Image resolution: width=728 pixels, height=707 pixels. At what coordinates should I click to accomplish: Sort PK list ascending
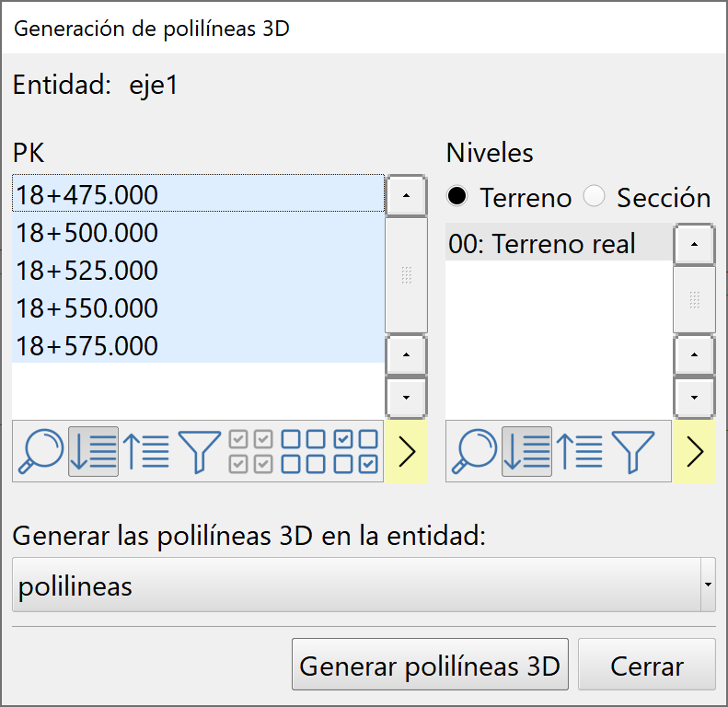pyautogui.click(x=145, y=451)
